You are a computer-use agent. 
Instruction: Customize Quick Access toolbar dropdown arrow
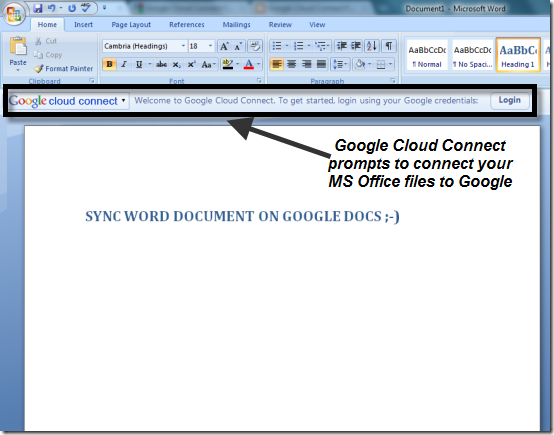coord(104,8)
